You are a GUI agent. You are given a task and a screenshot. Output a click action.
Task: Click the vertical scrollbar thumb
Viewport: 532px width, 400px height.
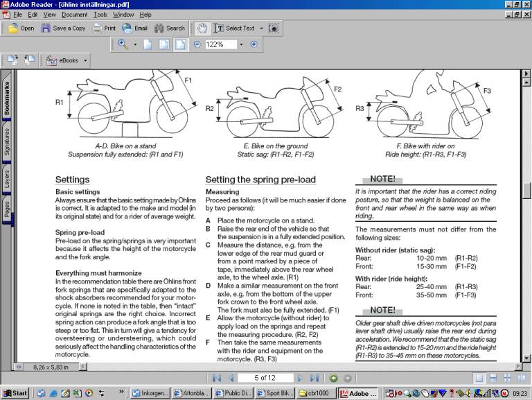pos(526,191)
